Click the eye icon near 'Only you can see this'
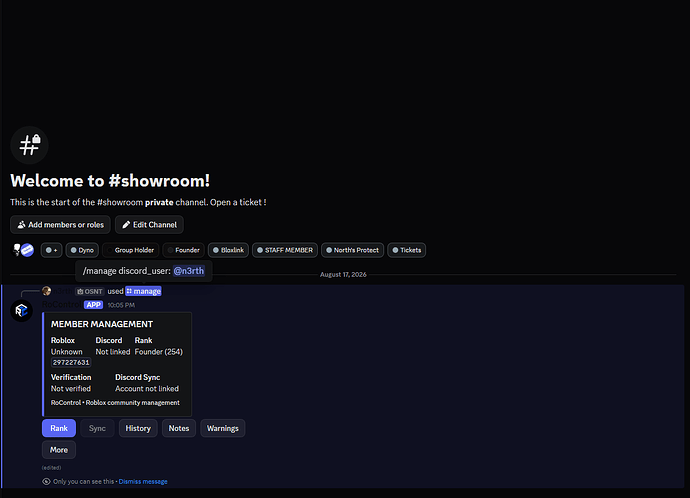 click(x=46, y=481)
